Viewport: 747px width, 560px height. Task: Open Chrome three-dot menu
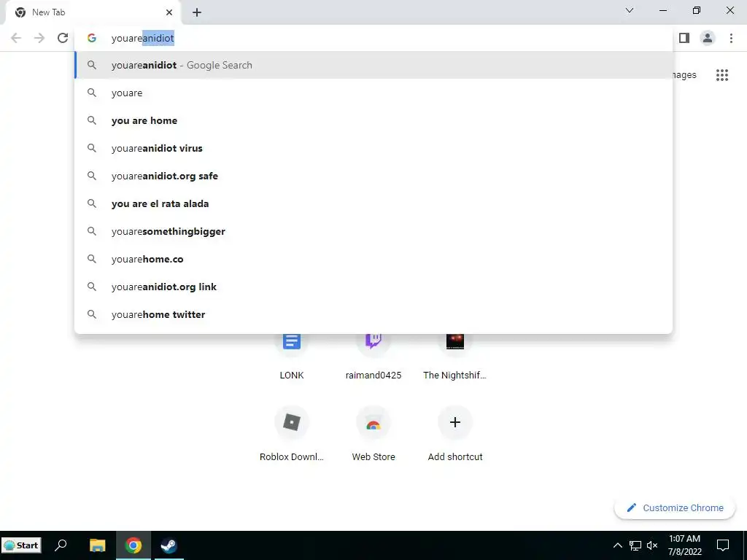point(731,38)
